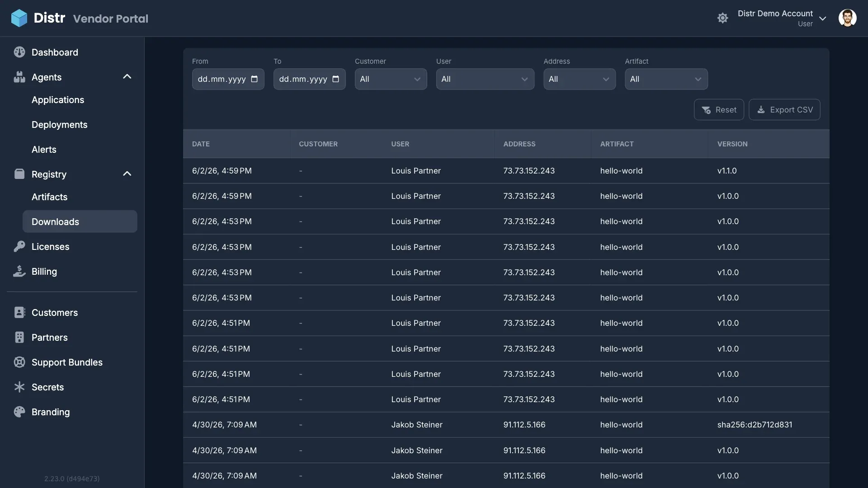Click the To date input field
The image size is (868, 488).
[309, 79]
